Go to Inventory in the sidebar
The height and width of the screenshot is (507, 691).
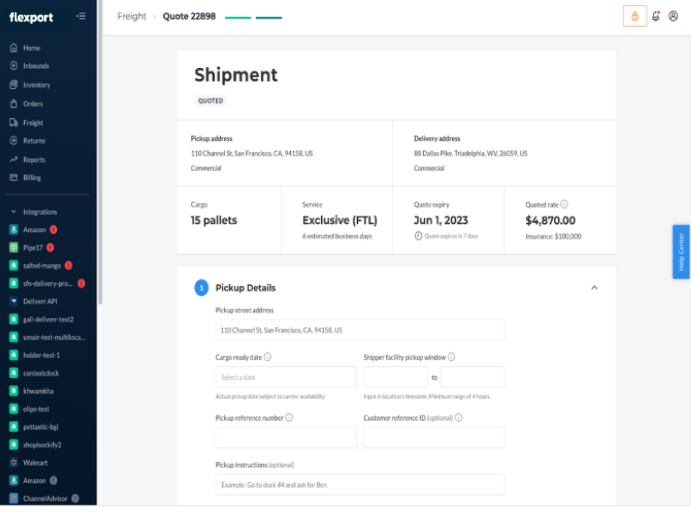[37, 85]
